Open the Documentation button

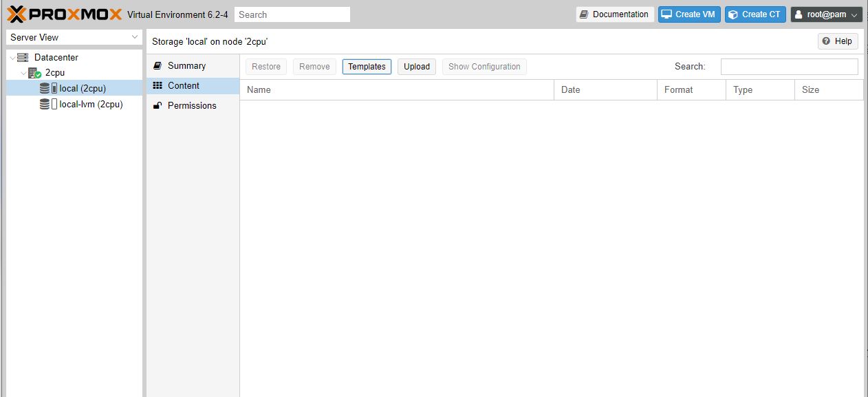pos(615,14)
